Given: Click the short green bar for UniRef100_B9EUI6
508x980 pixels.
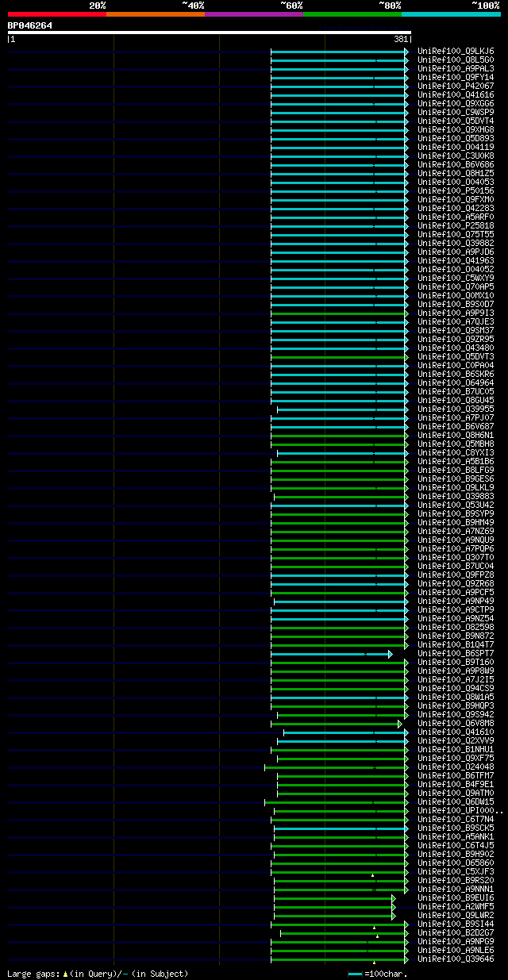Looking at the screenshot, I should (x=334, y=898).
